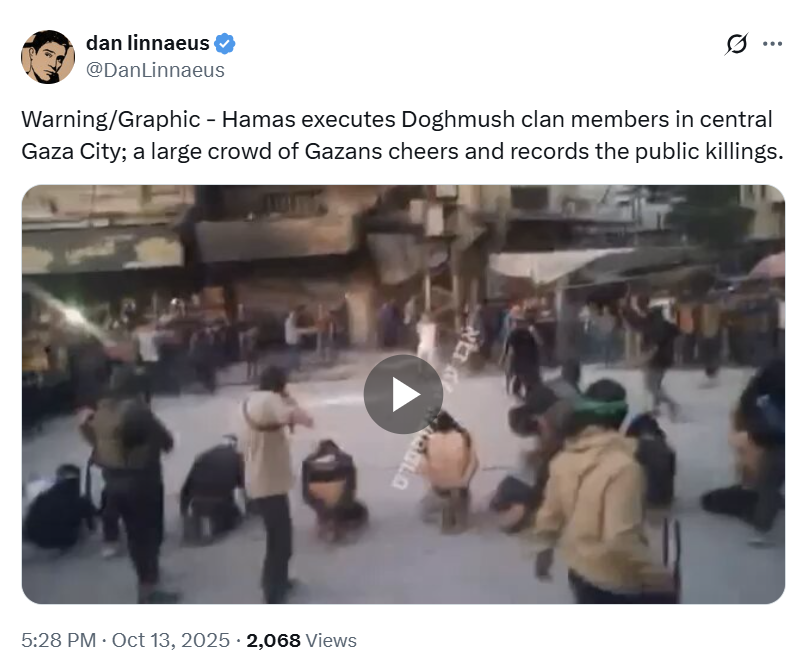Open the @DanLinnaeus handle link

pyautogui.click(x=155, y=70)
